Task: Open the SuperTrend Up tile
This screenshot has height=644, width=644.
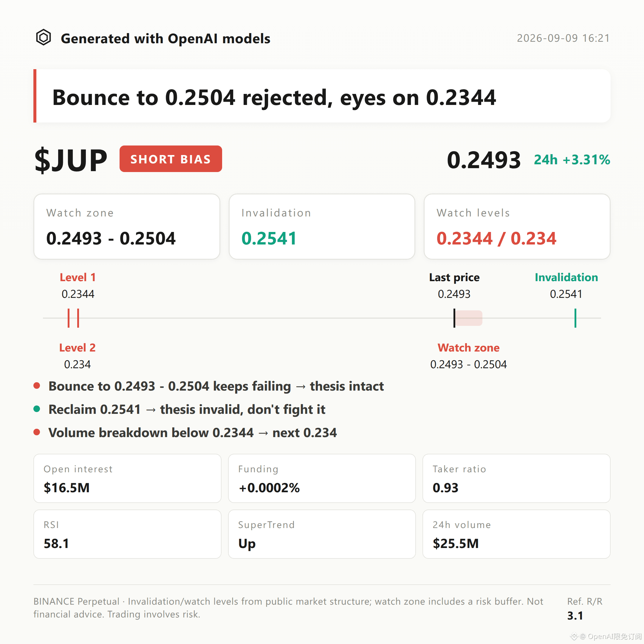Action: click(322, 534)
